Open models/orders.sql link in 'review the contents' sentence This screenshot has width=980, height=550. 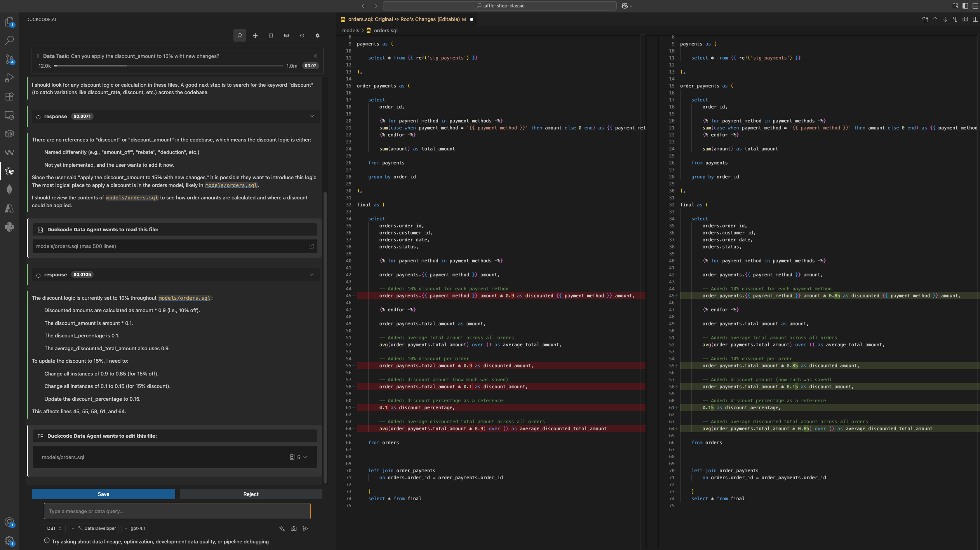tap(132, 197)
